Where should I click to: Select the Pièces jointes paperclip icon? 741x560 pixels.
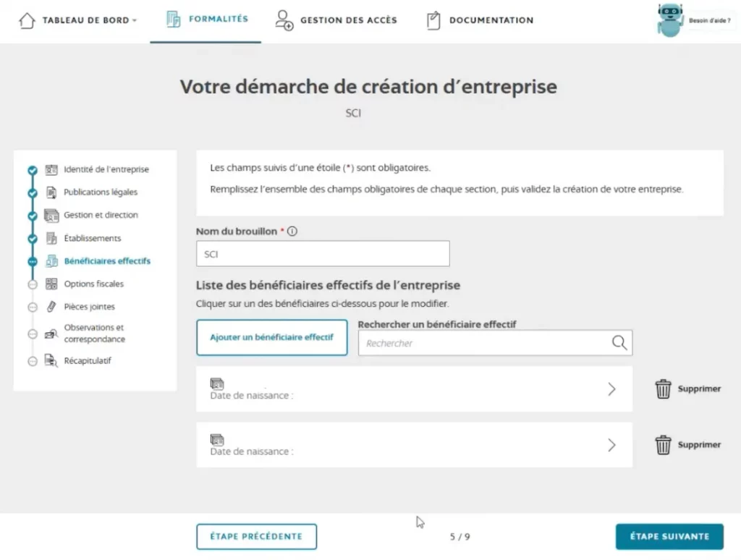click(x=50, y=306)
